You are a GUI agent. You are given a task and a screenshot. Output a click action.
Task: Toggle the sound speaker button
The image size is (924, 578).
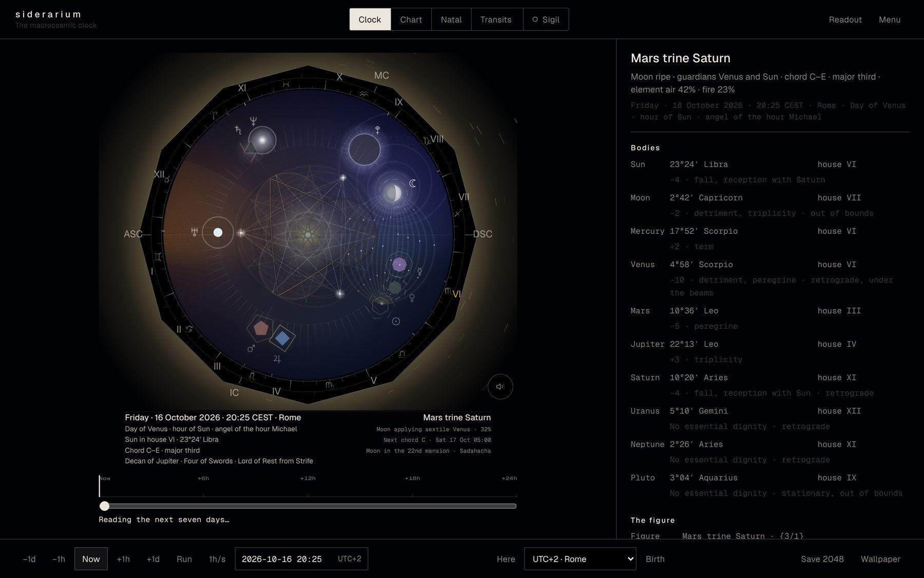click(x=500, y=386)
